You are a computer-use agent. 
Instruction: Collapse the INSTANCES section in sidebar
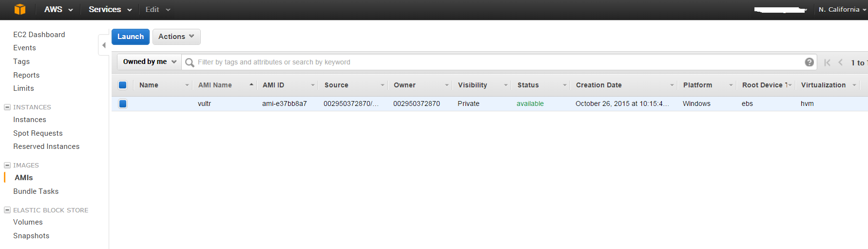(7, 107)
